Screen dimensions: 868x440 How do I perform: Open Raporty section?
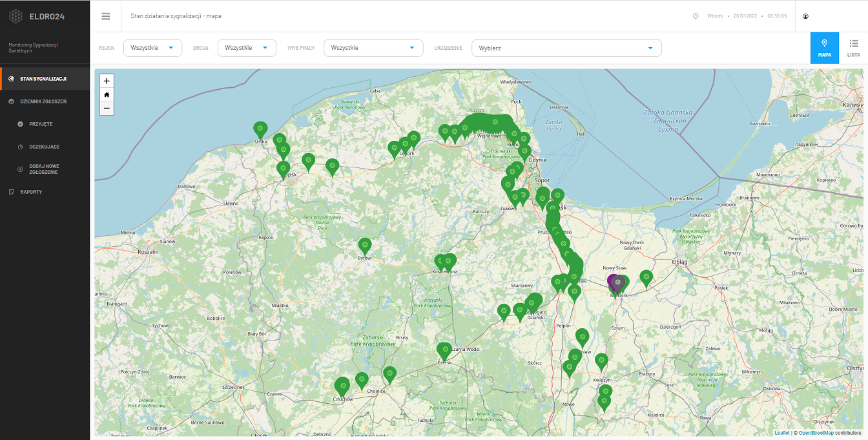click(x=45, y=192)
